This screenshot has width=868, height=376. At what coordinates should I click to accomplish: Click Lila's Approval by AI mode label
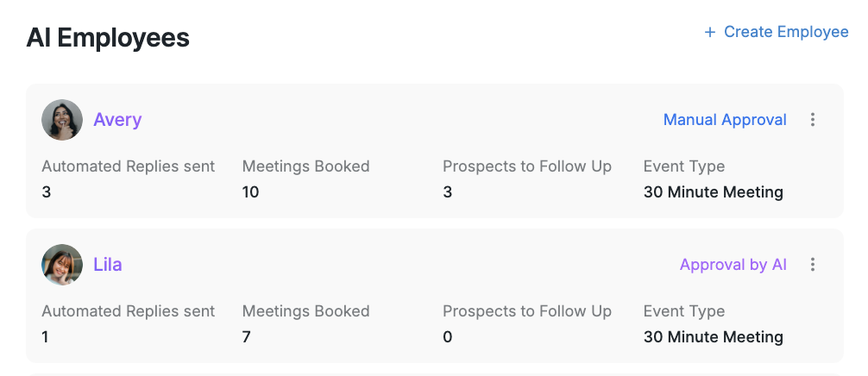[733, 265]
